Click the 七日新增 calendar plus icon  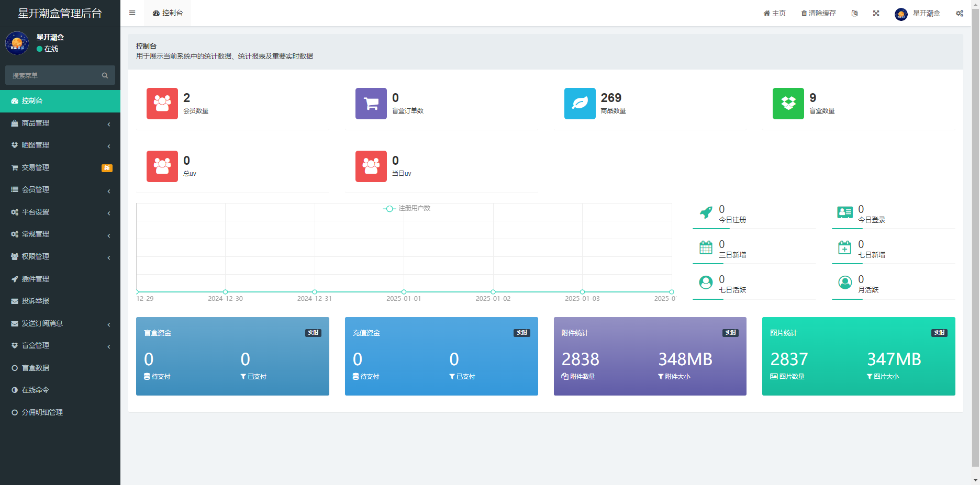click(845, 247)
